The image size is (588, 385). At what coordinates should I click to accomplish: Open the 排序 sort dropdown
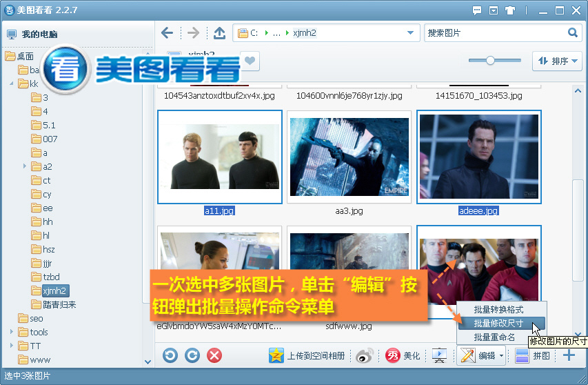[x=557, y=61]
